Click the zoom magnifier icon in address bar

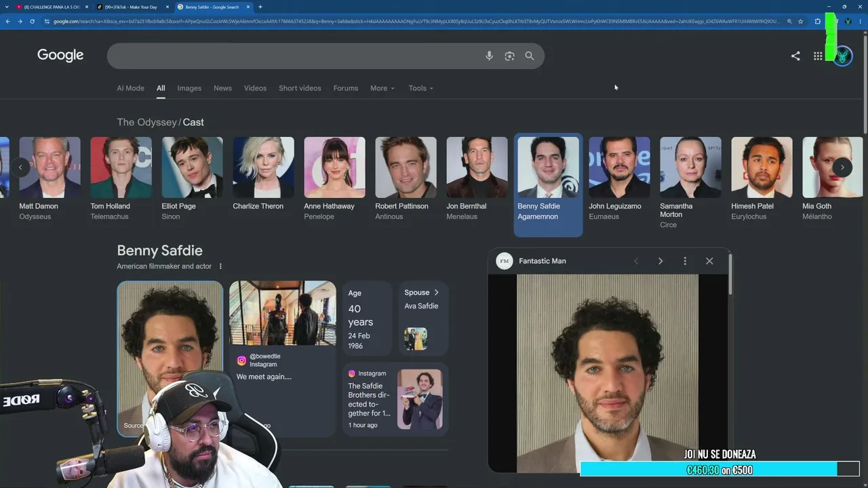[789, 22]
